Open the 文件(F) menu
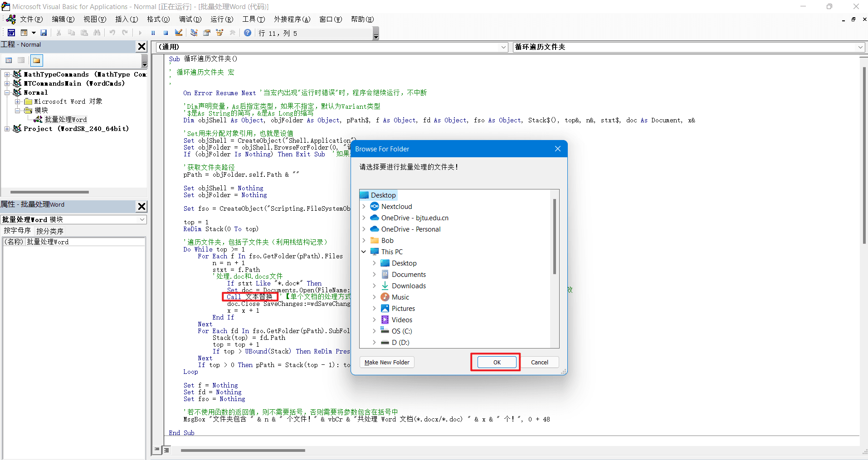 point(31,19)
